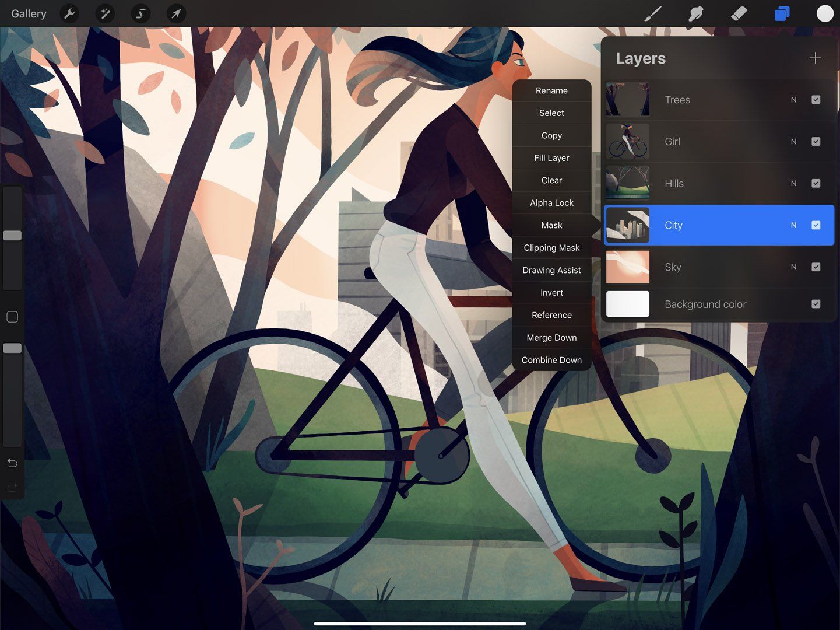The image size is (840, 630).
Task: Select Merge Down in the context menu
Action: pos(551,337)
